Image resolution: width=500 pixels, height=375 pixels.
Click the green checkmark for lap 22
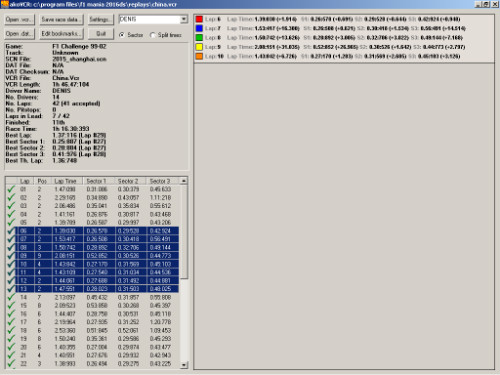11,364
